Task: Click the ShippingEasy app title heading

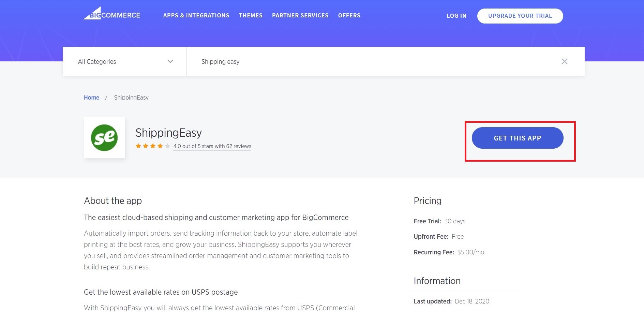Action: click(x=168, y=133)
